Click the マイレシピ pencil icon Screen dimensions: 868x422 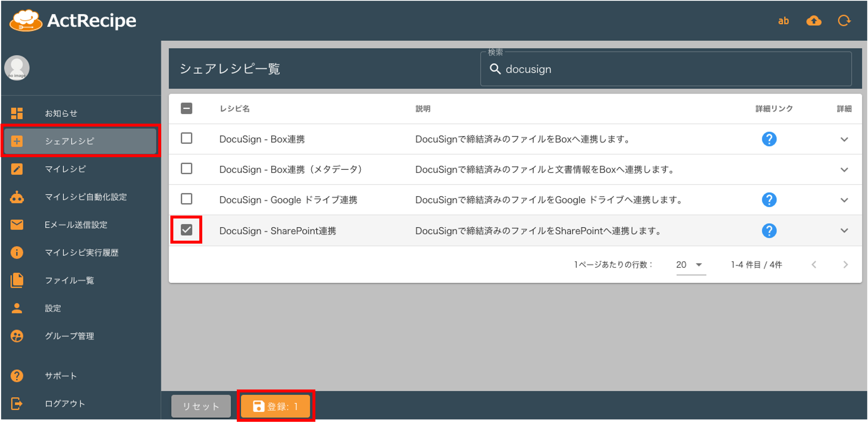pyautogui.click(x=17, y=169)
